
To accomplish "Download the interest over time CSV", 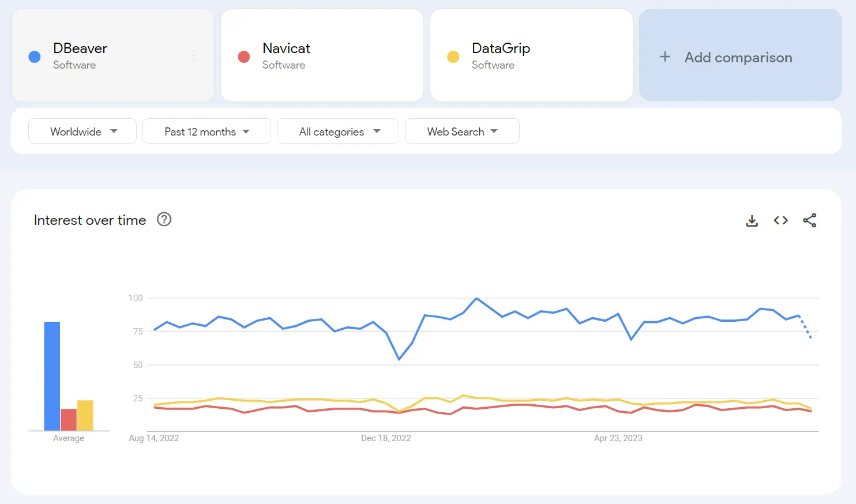I will 752,221.
